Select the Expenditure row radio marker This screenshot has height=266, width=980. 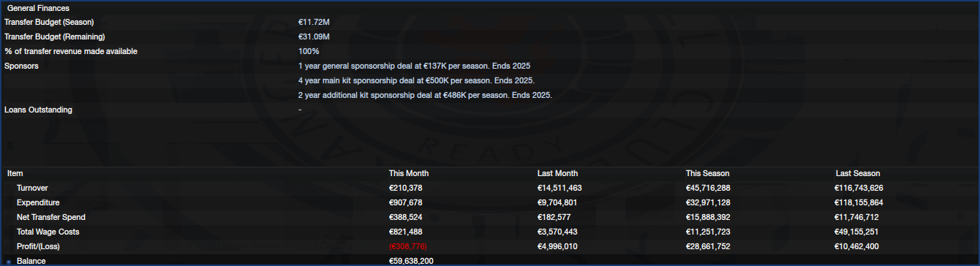pos(9,202)
